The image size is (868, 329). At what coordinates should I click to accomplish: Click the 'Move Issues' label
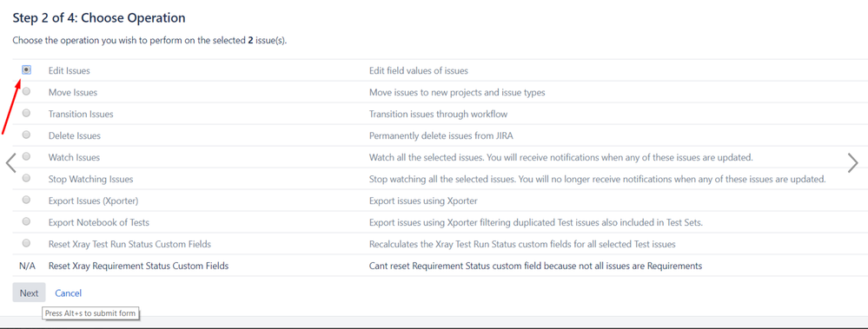click(72, 92)
